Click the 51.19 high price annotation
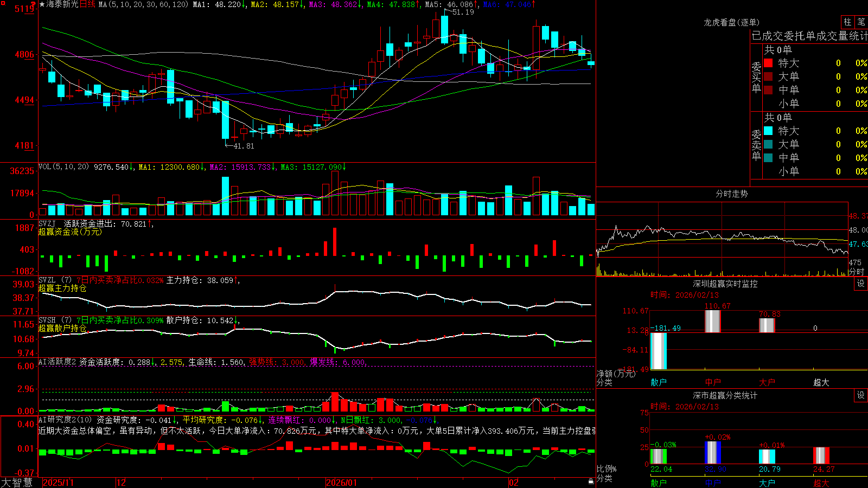Screen dimensions: 868x488 pos(463,12)
